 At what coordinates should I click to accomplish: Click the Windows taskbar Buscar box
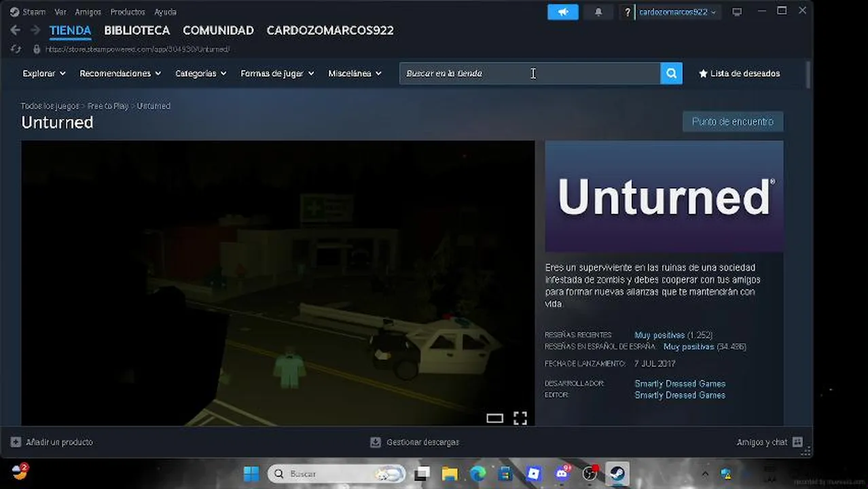click(x=336, y=473)
